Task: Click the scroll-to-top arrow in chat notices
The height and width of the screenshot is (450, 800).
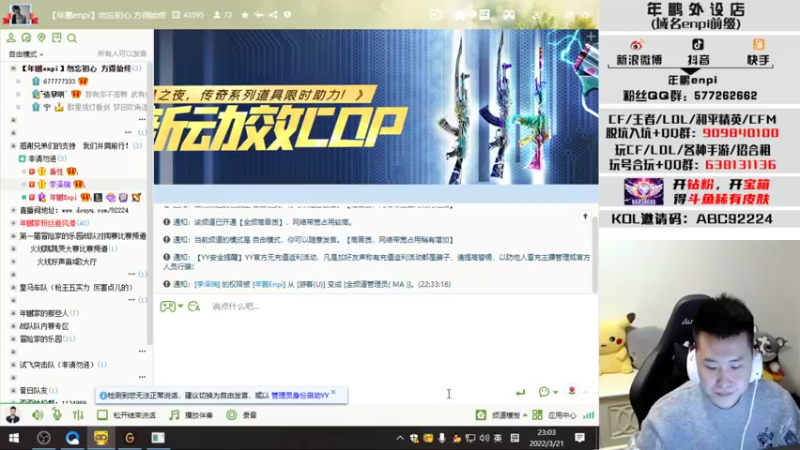Action: (x=585, y=216)
